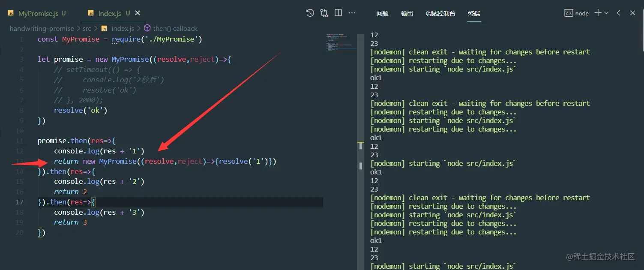Screen dimensions: 644x270
Task: Open the 问题 (Problems) panel tab
Action: [x=382, y=13]
